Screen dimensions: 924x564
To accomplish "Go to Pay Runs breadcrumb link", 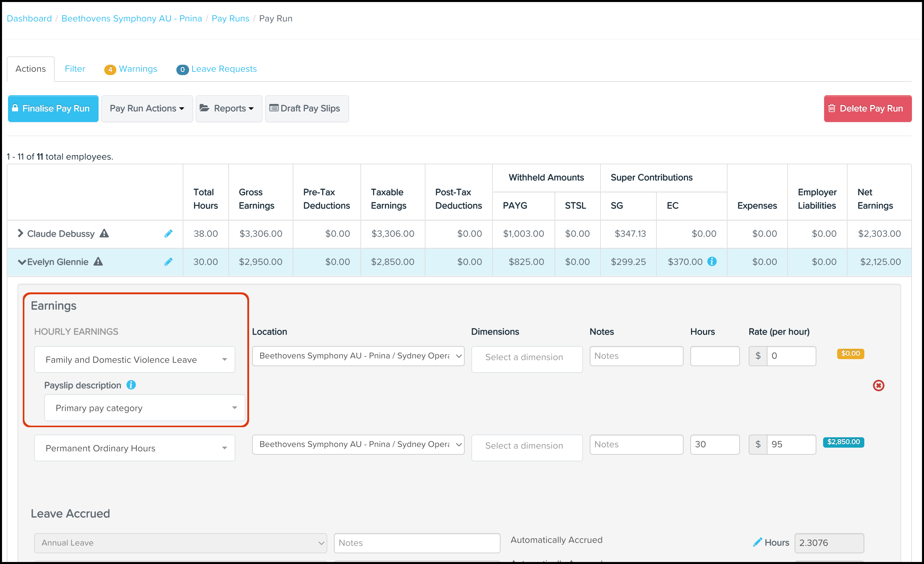I will point(230,18).
